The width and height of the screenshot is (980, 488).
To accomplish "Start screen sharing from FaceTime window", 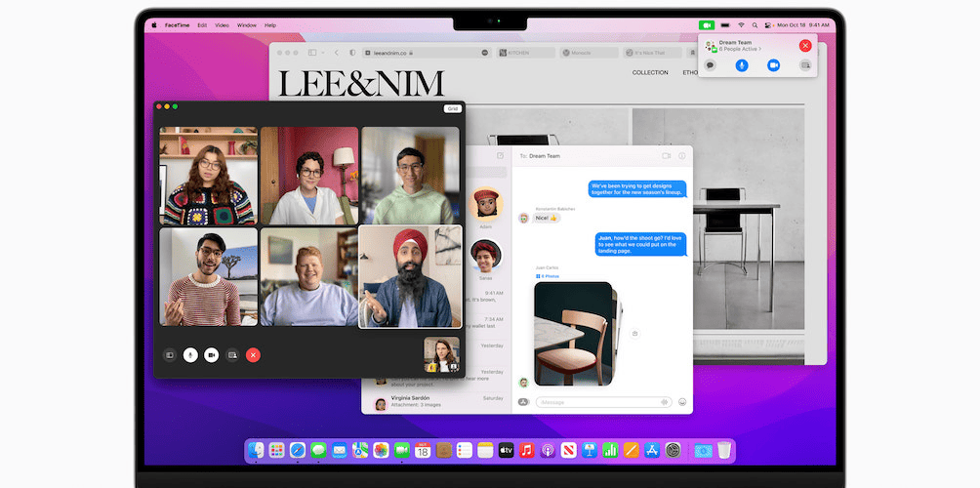I will coord(232,356).
